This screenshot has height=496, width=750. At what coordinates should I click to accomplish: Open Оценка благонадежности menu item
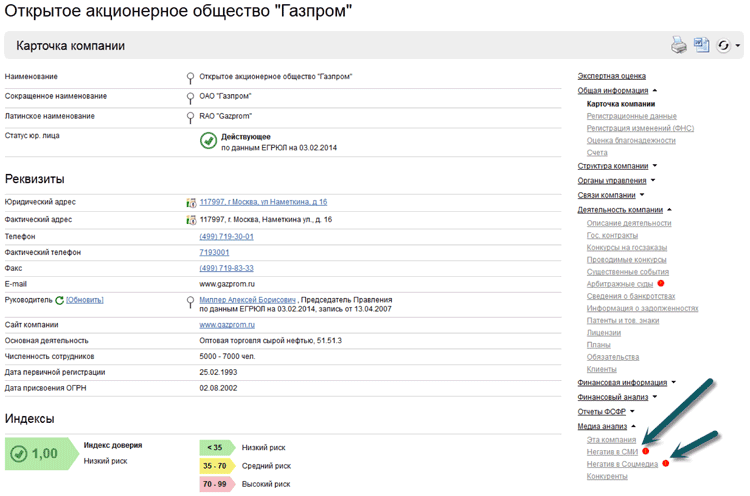(631, 141)
